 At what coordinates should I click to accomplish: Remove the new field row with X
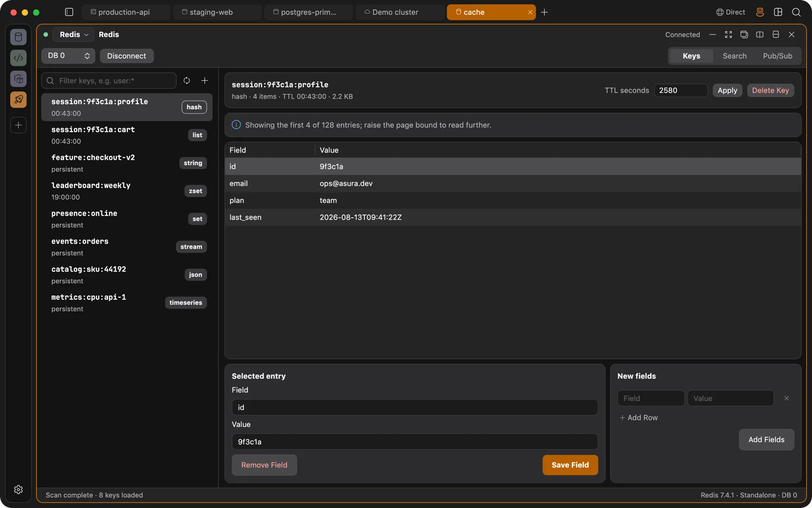(787, 398)
